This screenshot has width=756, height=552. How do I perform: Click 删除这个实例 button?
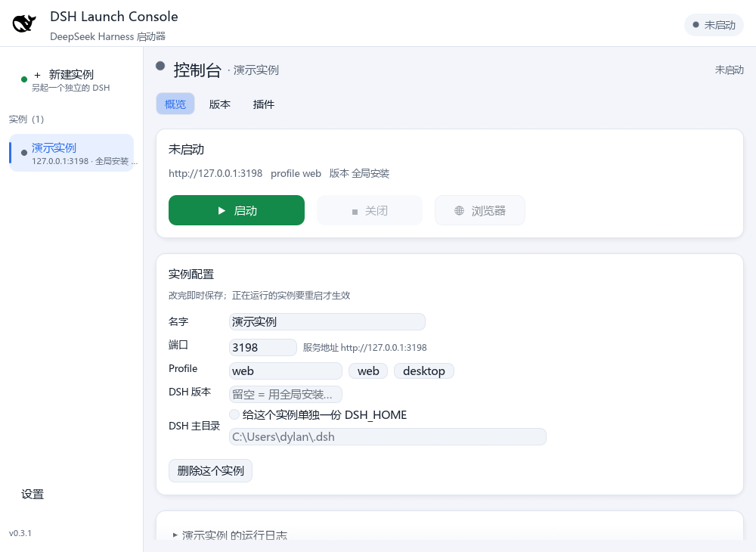pyautogui.click(x=210, y=470)
